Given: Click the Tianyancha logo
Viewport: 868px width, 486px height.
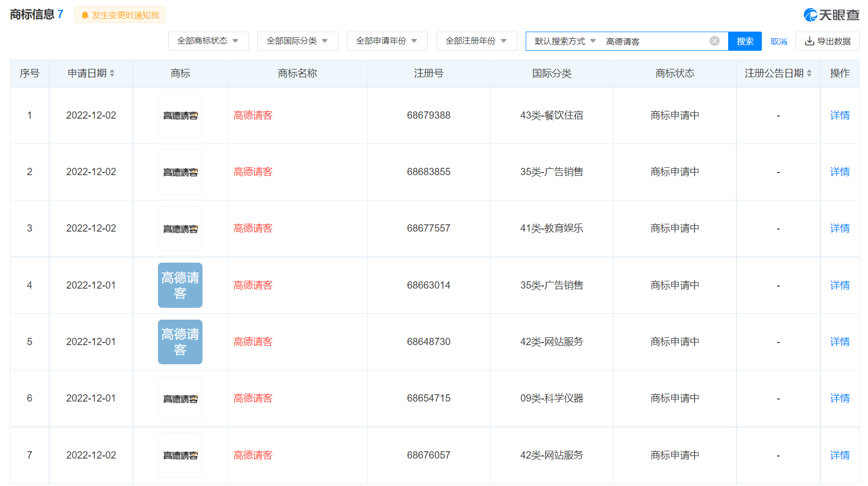Looking at the screenshot, I should pyautogui.click(x=831, y=15).
